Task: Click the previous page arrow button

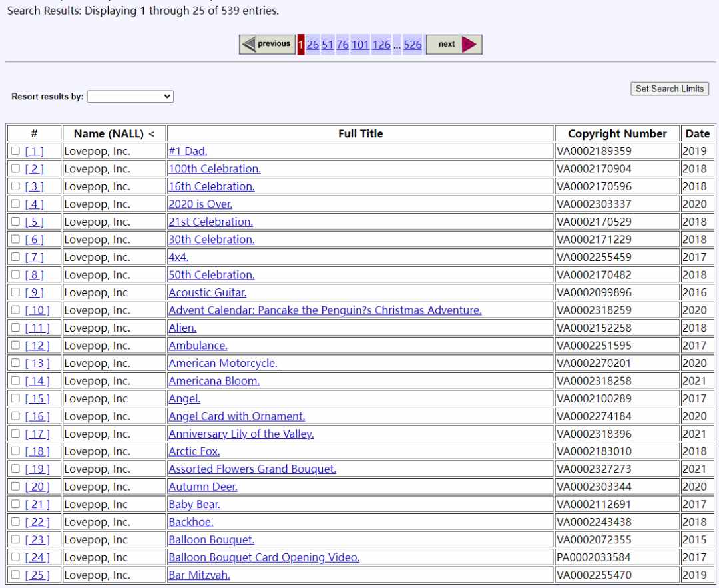Action: (267, 45)
